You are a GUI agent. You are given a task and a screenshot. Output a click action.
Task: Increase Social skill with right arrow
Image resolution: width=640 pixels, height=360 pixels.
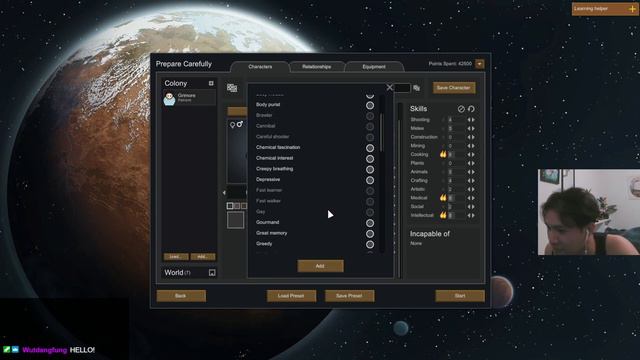point(473,207)
